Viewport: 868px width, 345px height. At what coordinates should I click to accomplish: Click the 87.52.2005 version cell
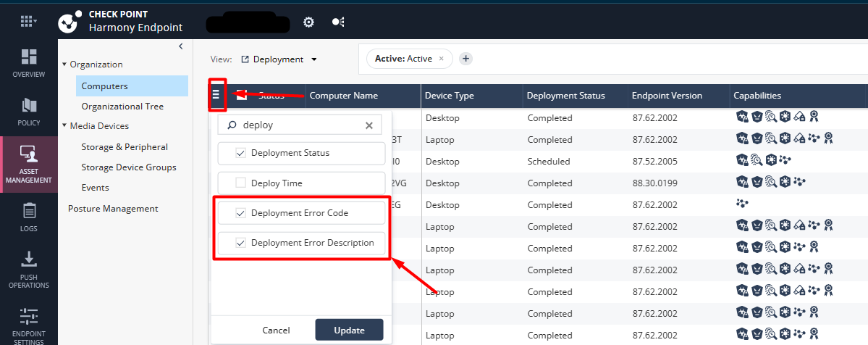(654, 162)
